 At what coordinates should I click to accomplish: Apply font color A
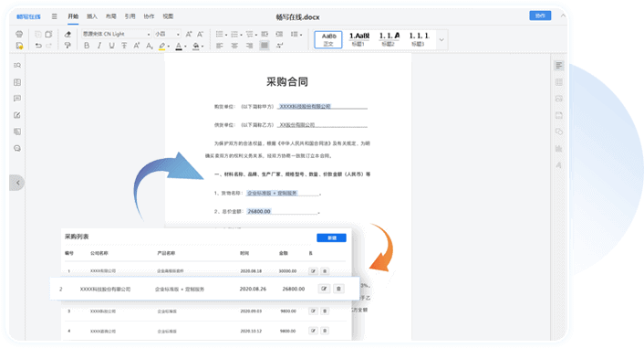(x=179, y=46)
